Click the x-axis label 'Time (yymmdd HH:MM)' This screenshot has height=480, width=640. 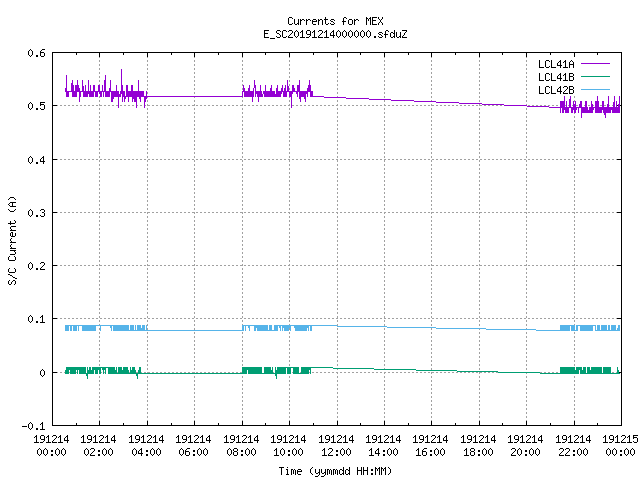[335, 471]
